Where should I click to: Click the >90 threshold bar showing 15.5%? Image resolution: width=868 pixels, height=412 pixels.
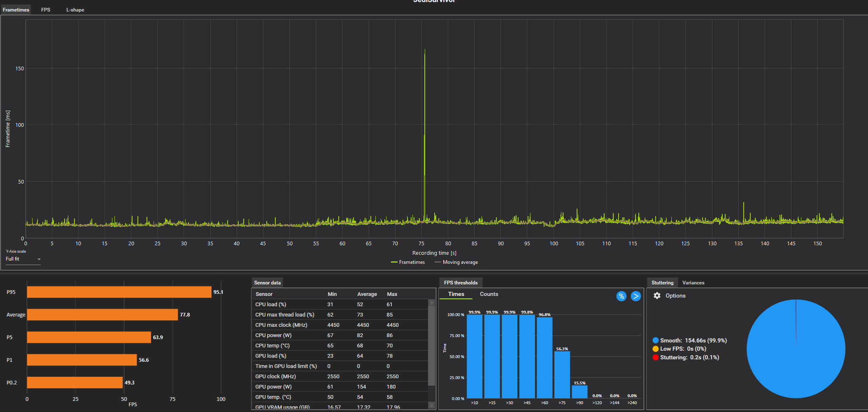click(579, 392)
